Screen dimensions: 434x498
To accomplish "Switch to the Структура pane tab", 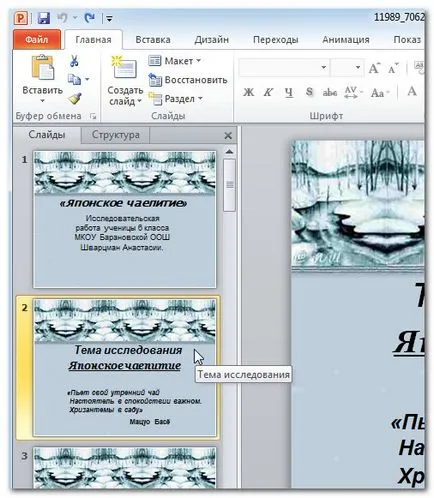I will tap(116, 135).
